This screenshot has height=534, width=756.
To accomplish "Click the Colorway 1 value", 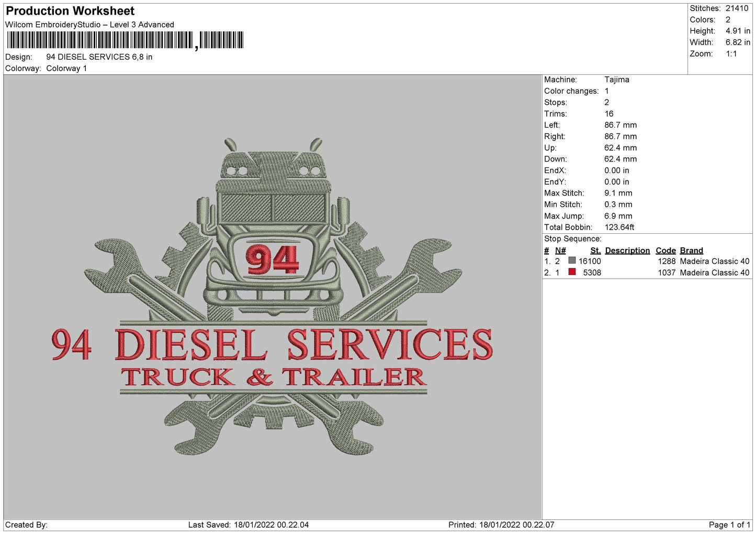I will (x=66, y=69).
